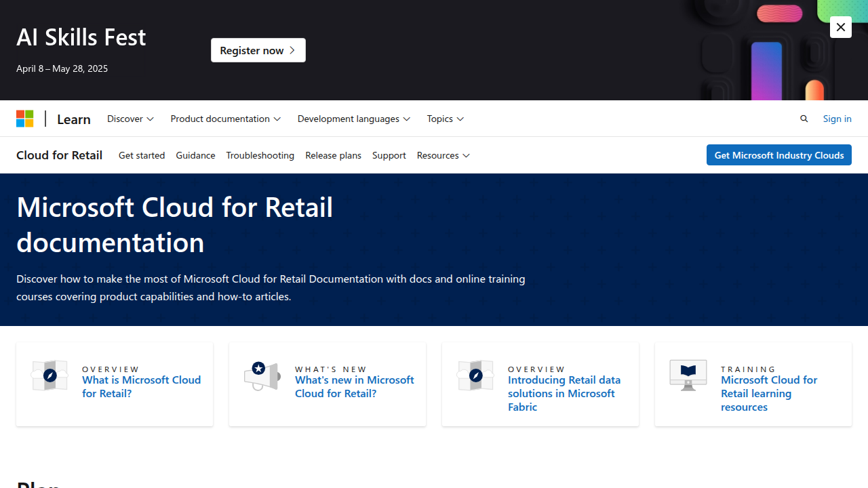Expand the Discover dropdown menu

(x=130, y=119)
